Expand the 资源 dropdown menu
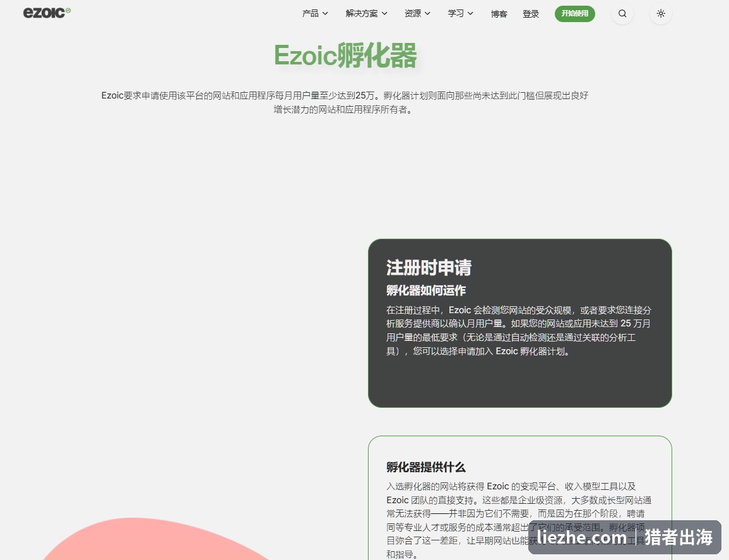Viewport: 729px width, 560px height. coord(417,13)
